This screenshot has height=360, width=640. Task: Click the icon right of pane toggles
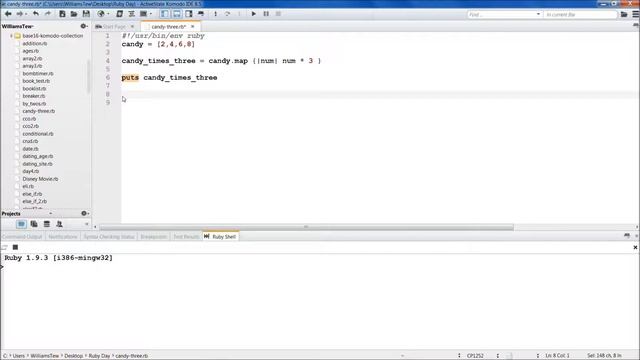(x=201, y=14)
